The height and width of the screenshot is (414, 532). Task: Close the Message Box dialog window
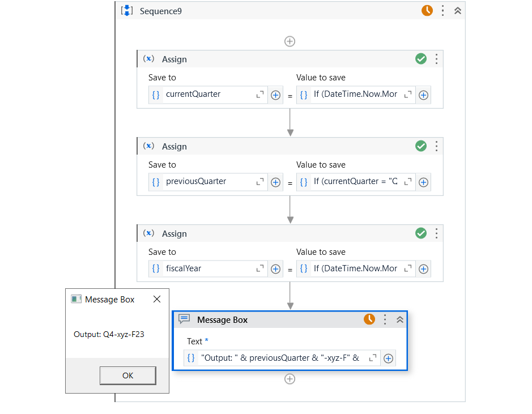pos(157,299)
